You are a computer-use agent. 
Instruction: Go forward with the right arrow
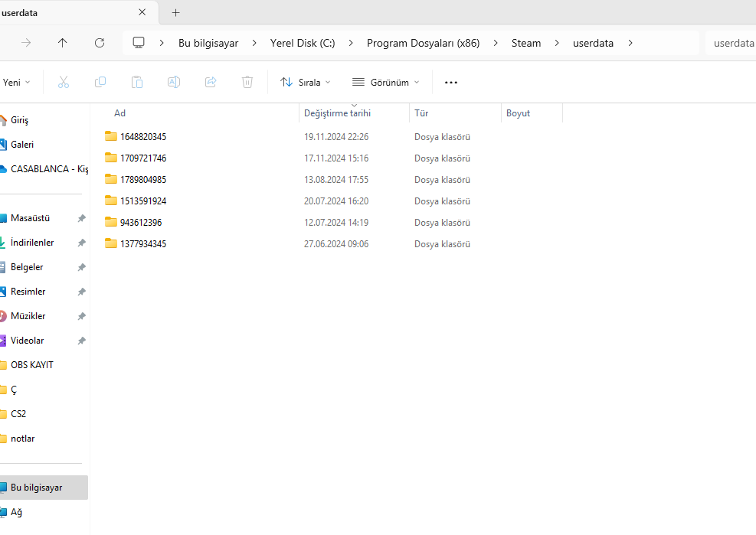point(26,43)
